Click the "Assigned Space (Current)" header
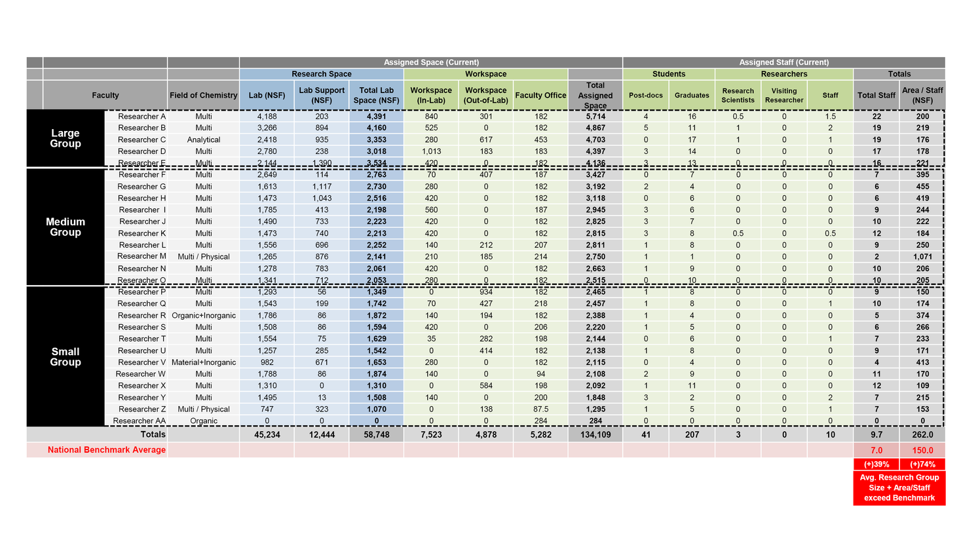Viewport: 980px width, 551px height. click(x=431, y=62)
